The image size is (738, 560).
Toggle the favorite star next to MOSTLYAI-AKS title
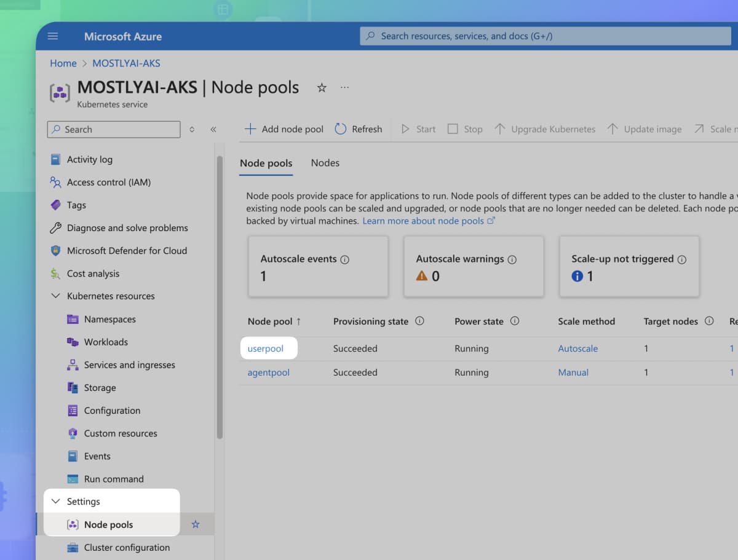coord(321,87)
